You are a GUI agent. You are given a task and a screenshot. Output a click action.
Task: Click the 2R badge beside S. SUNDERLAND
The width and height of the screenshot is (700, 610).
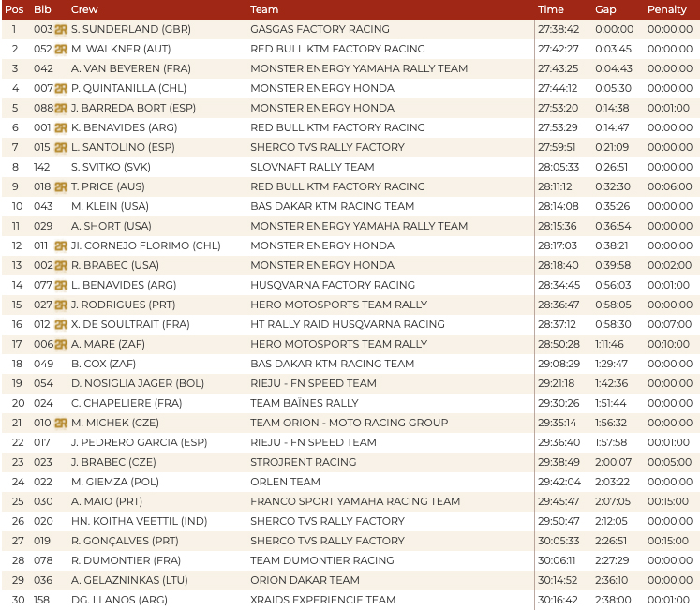(x=61, y=29)
